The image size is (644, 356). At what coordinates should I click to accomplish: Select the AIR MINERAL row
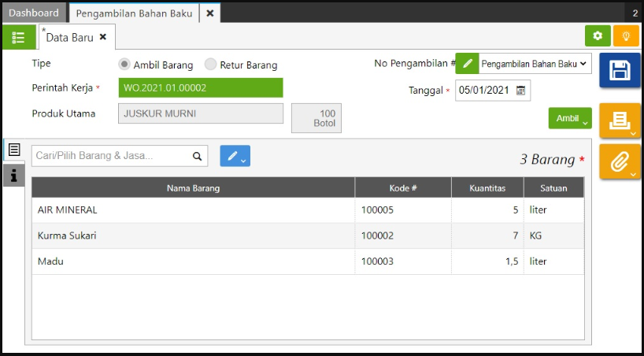coord(192,210)
